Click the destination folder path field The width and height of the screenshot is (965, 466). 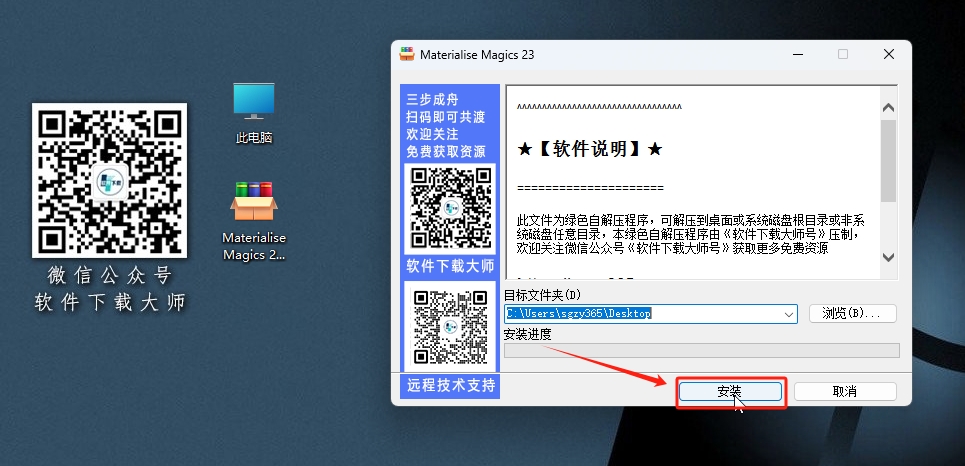(651, 314)
